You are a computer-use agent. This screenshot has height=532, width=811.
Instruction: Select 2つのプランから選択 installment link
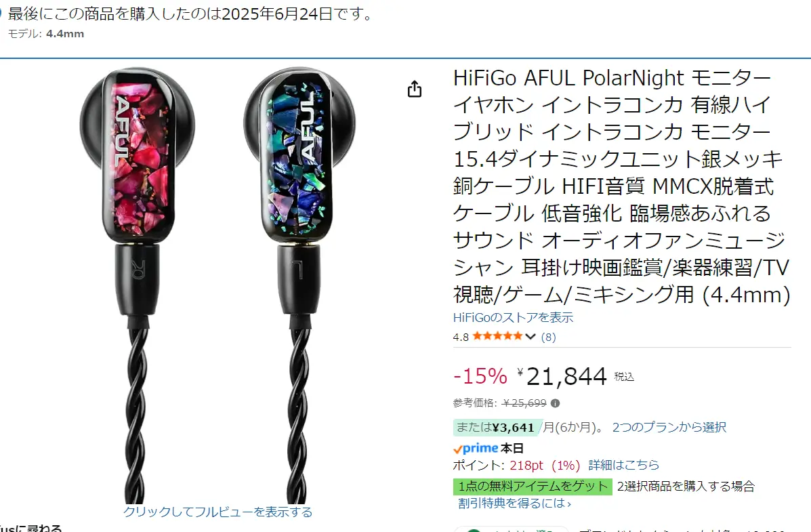[x=669, y=427]
